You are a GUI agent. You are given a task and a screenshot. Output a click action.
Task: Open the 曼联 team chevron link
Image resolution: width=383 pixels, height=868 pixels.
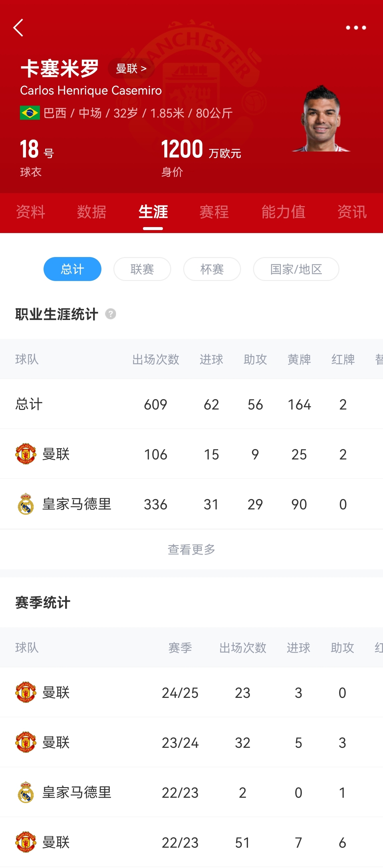point(131,68)
